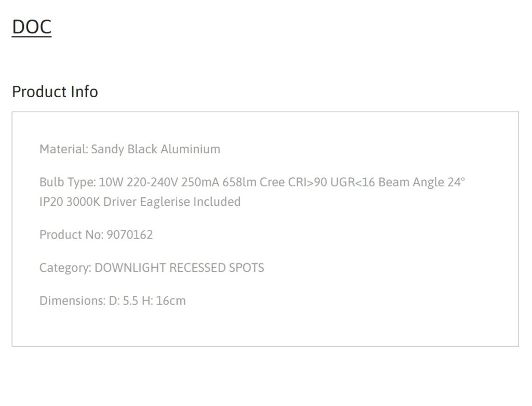Click the Eaglerise Included text
This screenshot has height=406, width=532.
click(190, 202)
